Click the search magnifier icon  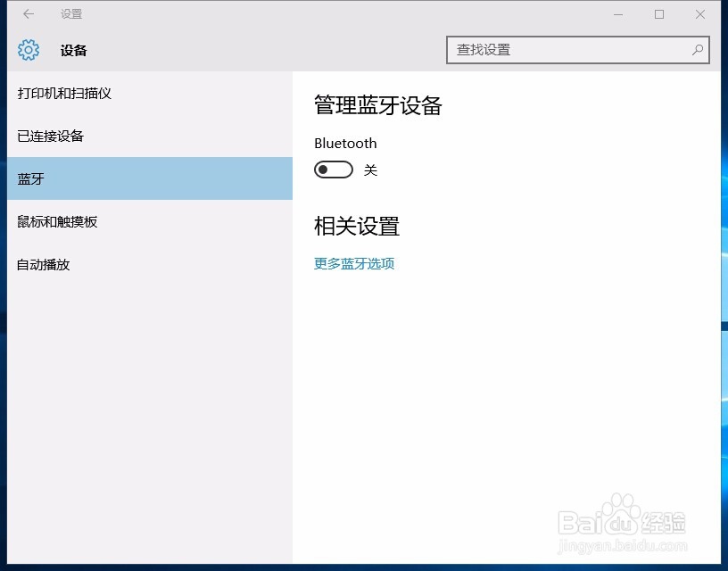(x=698, y=50)
